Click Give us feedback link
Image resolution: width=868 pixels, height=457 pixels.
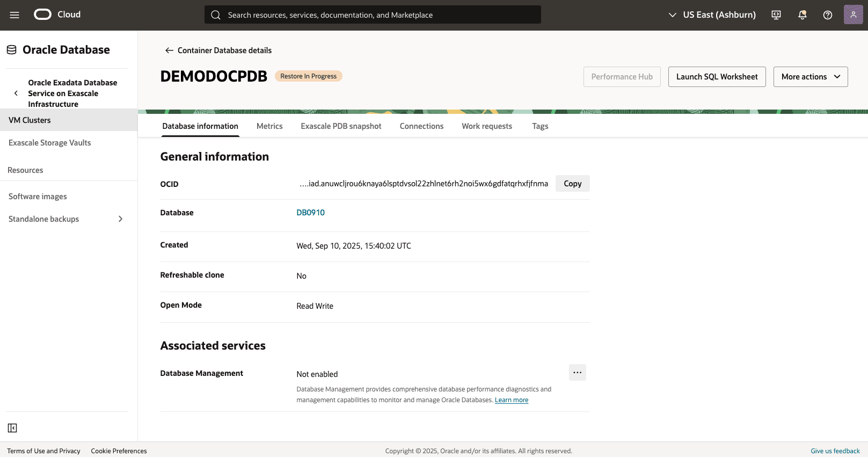point(835,451)
